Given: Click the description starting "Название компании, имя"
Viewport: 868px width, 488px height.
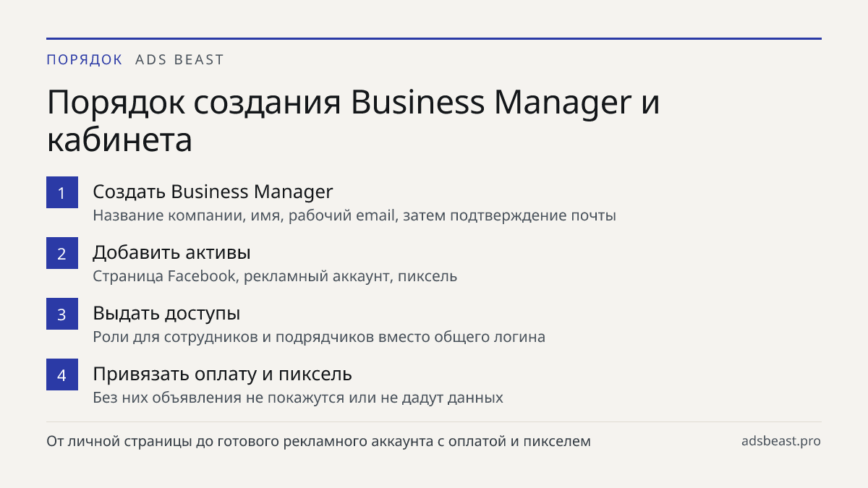Looking at the screenshot, I should [354, 215].
